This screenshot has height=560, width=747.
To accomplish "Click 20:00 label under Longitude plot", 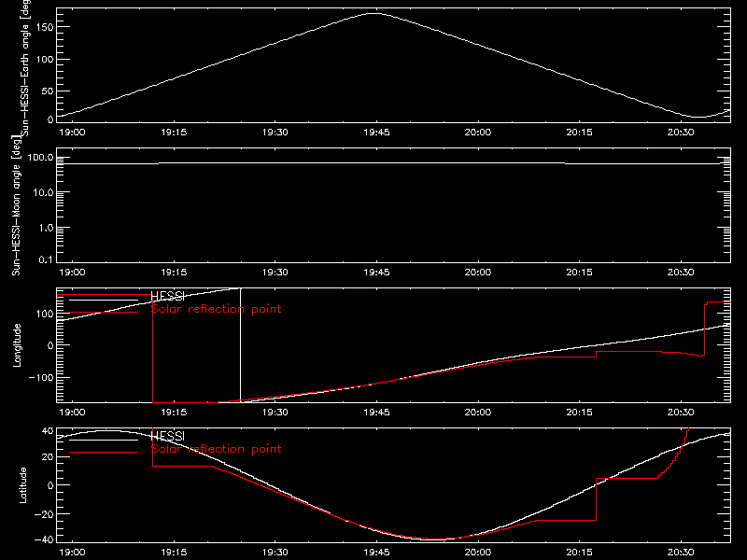I will (x=478, y=412).
